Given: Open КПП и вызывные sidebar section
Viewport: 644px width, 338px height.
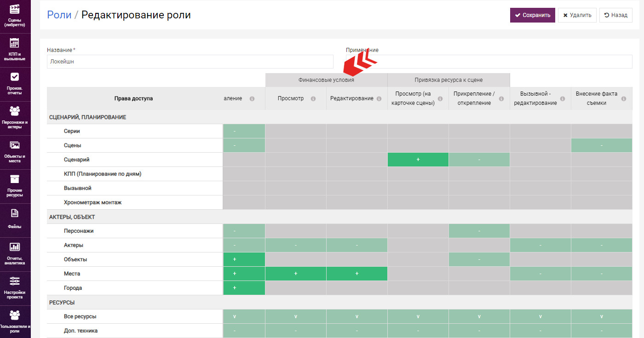Looking at the screenshot, I should 15,50.
